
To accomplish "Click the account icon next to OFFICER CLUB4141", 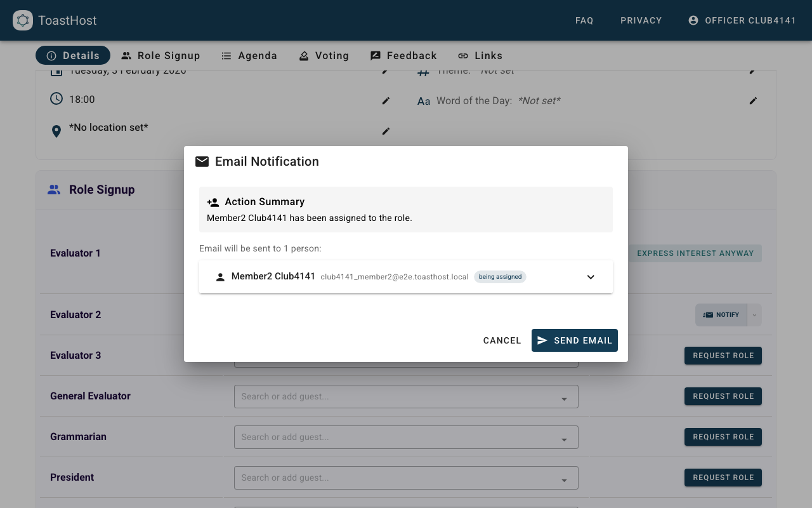I will (x=693, y=20).
